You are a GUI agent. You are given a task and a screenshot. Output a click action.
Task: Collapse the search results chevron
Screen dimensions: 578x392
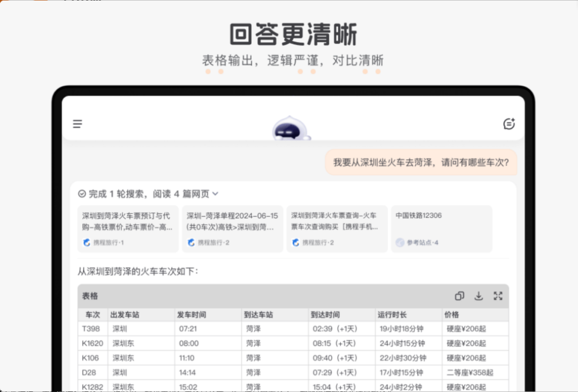(x=216, y=194)
